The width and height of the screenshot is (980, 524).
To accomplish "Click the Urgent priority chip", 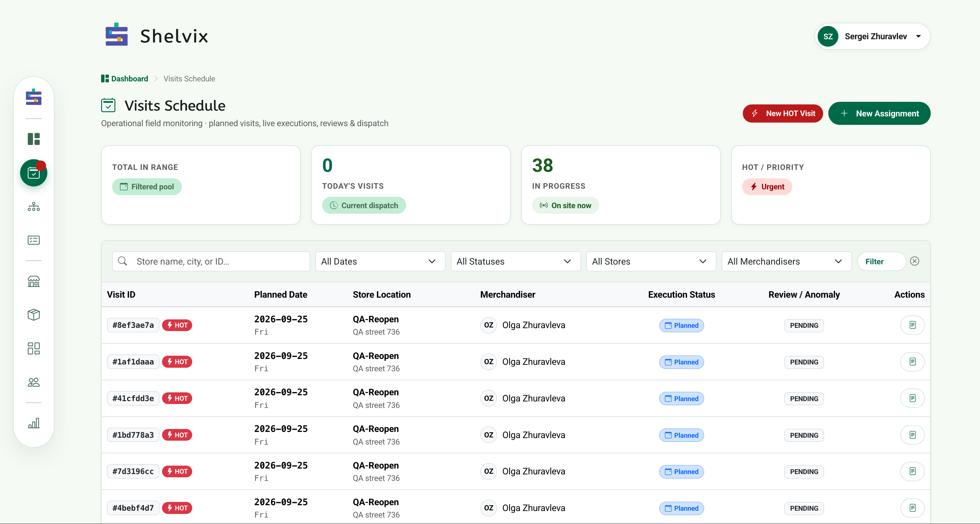I will click(767, 186).
